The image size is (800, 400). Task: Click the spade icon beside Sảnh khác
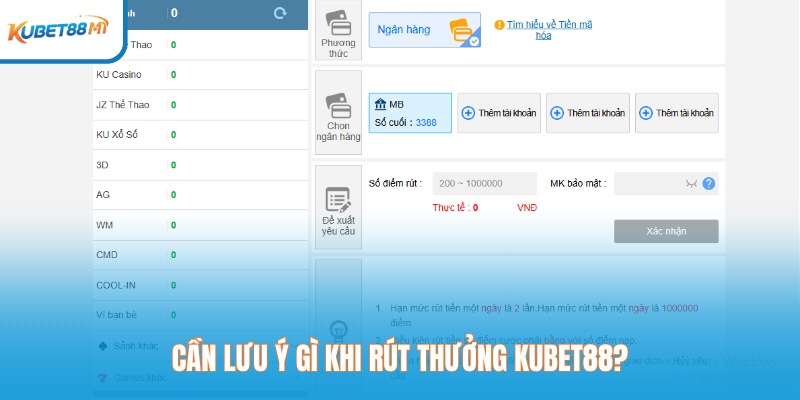pos(102,346)
